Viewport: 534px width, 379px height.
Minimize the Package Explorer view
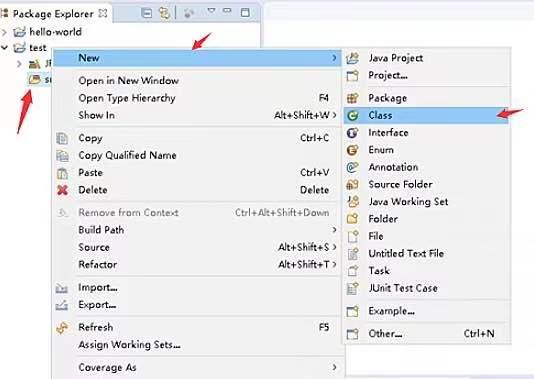pyautogui.click(x=227, y=11)
